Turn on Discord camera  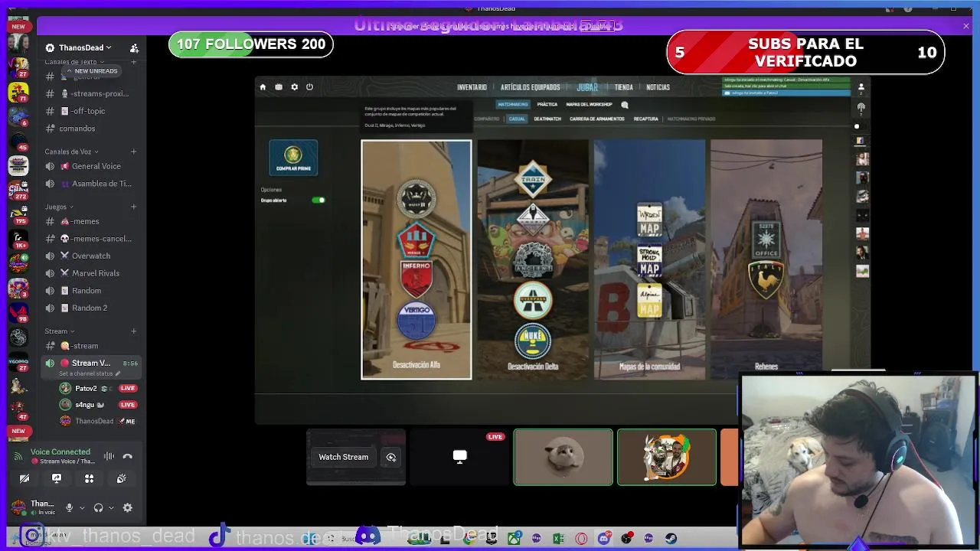point(24,478)
